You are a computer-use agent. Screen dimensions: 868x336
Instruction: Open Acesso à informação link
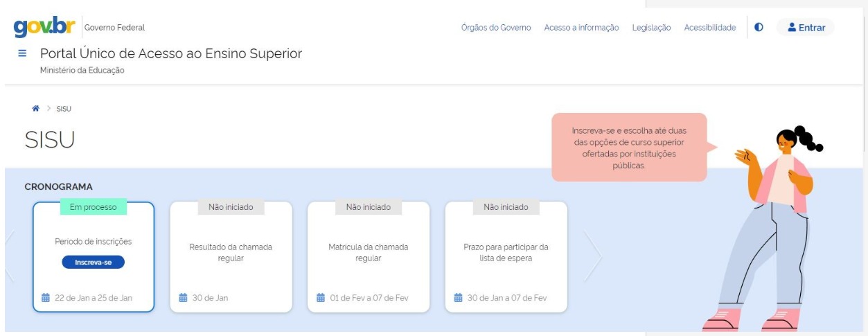(x=582, y=28)
